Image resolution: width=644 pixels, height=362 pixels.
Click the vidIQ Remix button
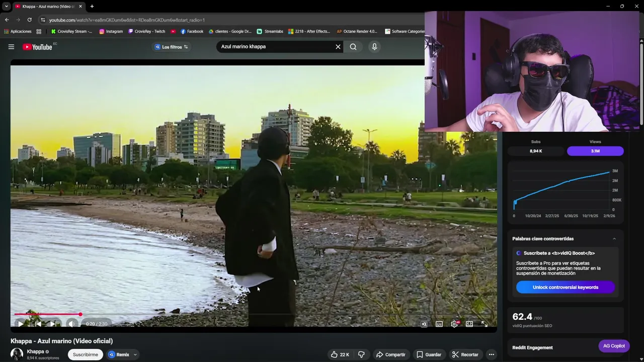(x=119, y=354)
